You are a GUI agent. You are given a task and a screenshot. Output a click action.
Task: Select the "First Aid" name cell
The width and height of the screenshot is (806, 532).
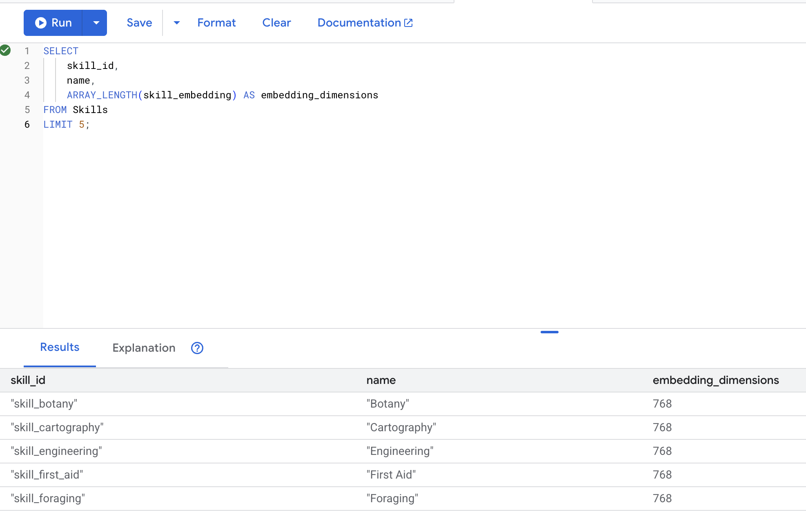point(391,475)
